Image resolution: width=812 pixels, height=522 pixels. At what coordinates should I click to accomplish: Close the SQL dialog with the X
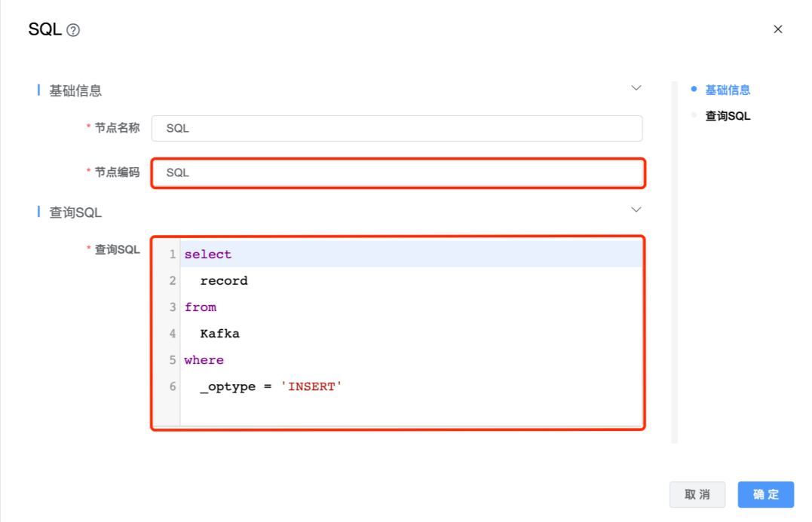[778, 29]
